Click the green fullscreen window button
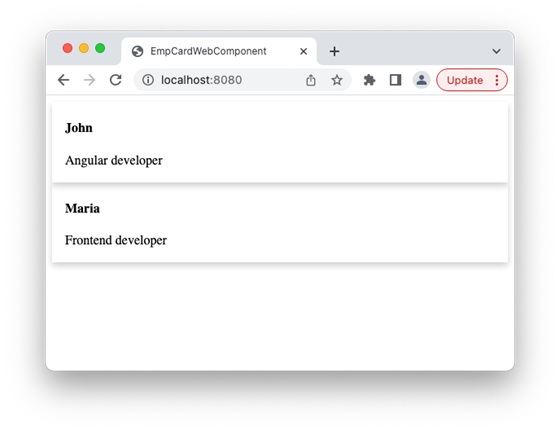The width and height of the screenshot is (560, 431). pyautogui.click(x=100, y=48)
